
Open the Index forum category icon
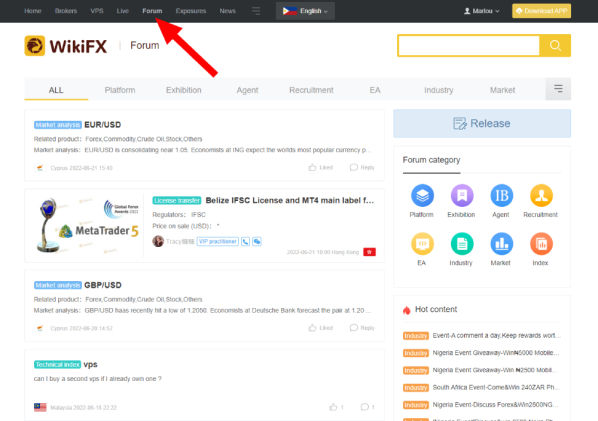tap(541, 244)
